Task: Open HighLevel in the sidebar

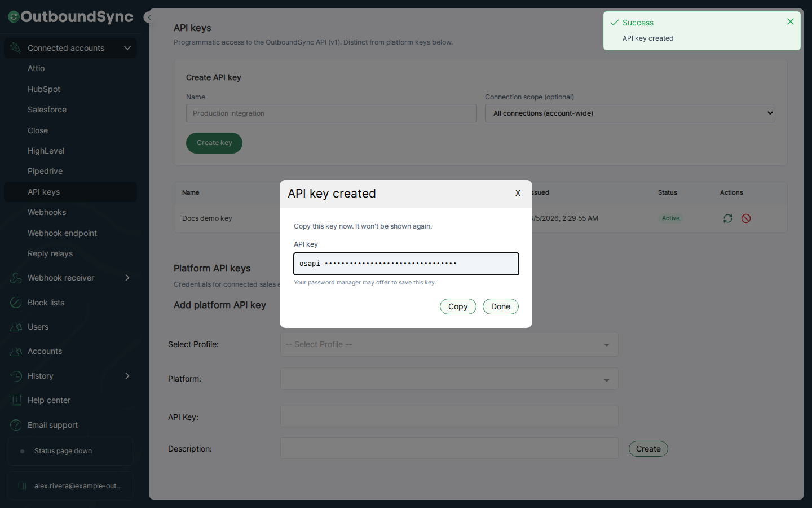Action: pos(46,151)
